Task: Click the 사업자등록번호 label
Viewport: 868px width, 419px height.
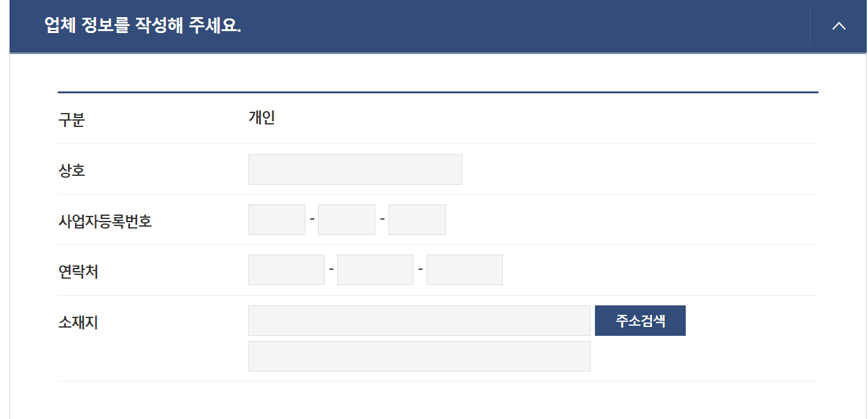Action: tap(105, 222)
